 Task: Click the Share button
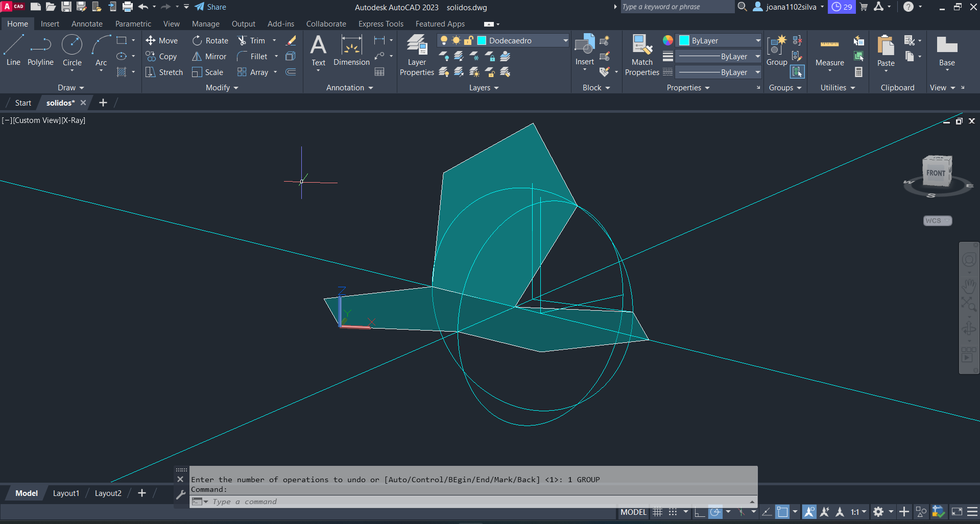pos(210,7)
